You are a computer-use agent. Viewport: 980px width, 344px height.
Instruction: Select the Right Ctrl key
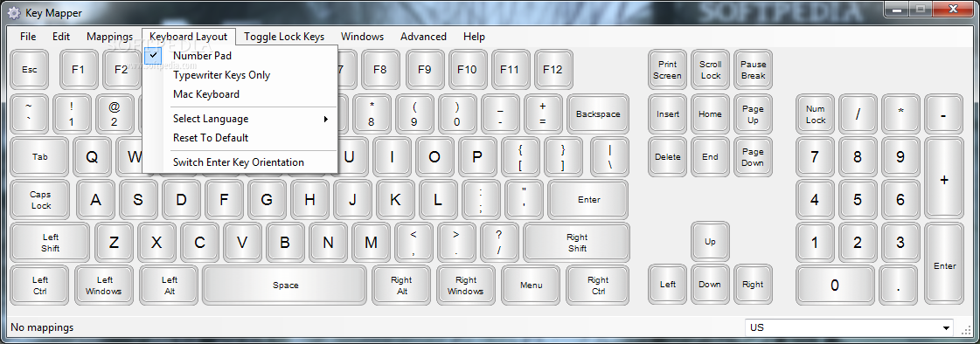597,286
